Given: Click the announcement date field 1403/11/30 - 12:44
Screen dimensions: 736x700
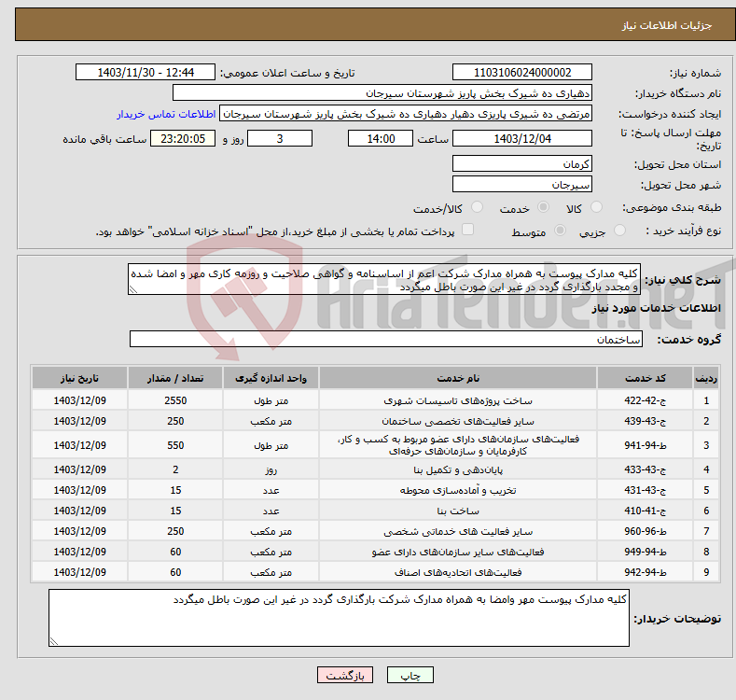Looking at the screenshot, I should pyautogui.click(x=146, y=73).
